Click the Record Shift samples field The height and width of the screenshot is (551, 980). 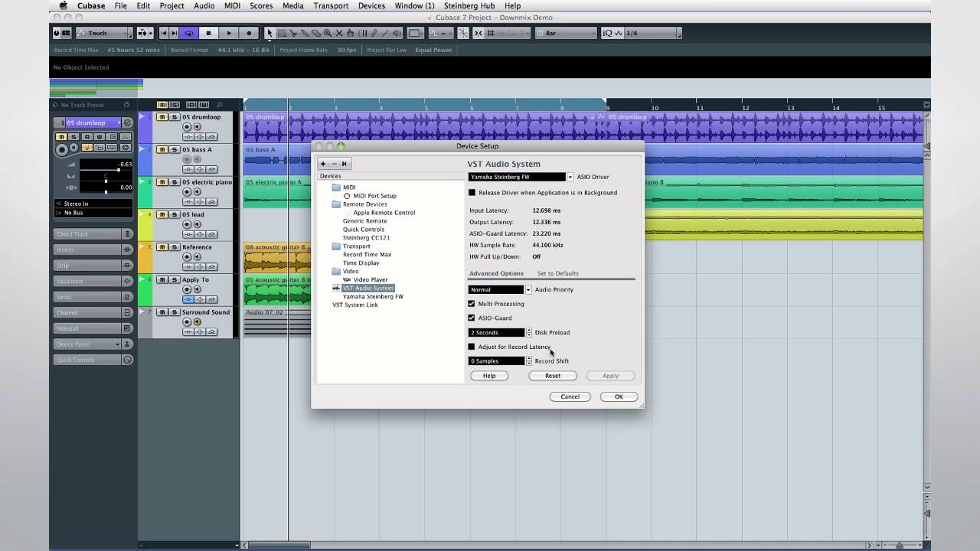tap(497, 361)
